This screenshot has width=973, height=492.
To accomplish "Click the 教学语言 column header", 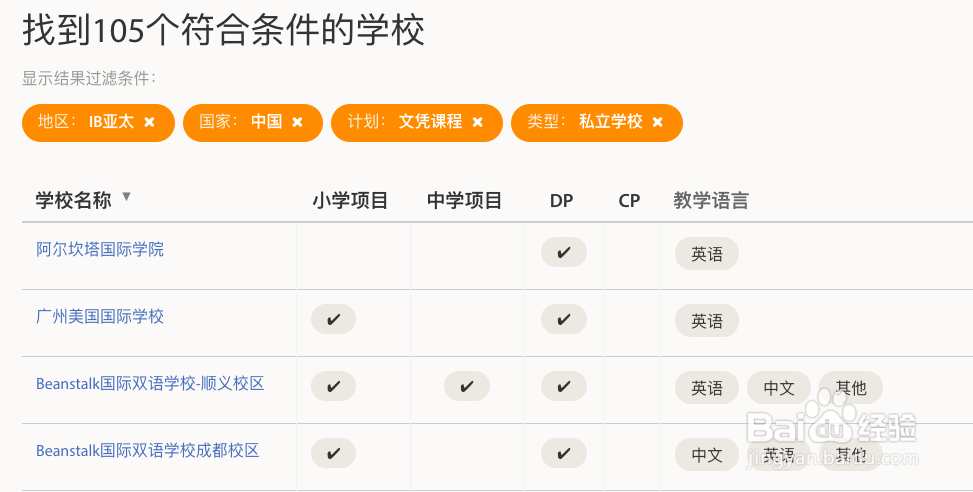I will click(x=711, y=200).
